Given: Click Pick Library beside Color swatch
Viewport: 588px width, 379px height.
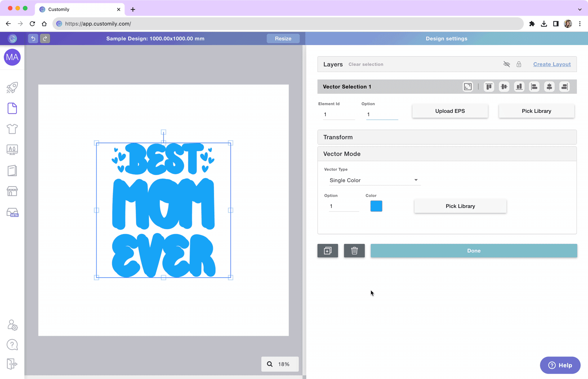Looking at the screenshot, I should coord(460,206).
